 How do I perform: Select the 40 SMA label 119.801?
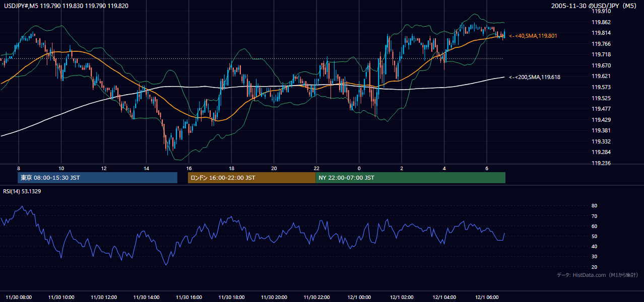(x=533, y=36)
